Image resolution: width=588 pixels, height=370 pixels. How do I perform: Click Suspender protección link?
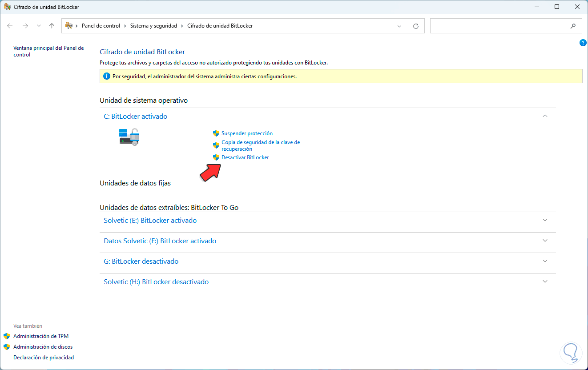pyautogui.click(x=247, y=133)
